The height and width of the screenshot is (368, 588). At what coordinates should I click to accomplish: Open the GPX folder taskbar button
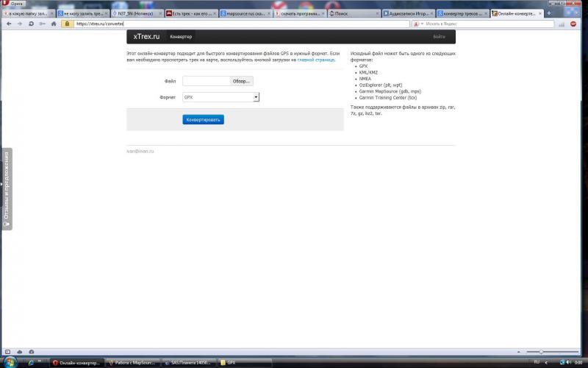pyautogui.click(x=245, y=363)
